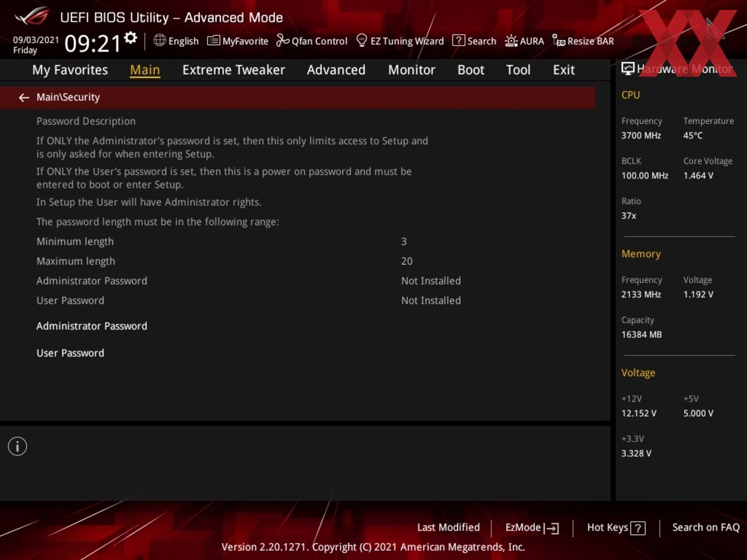Click the Maximum length value 20

[x=406, y=261]
